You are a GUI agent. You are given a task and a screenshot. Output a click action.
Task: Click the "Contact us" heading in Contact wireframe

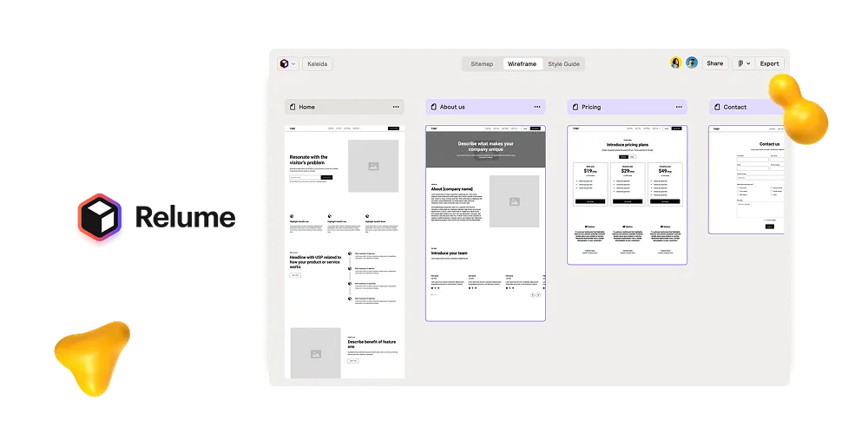tap(769, 144)
